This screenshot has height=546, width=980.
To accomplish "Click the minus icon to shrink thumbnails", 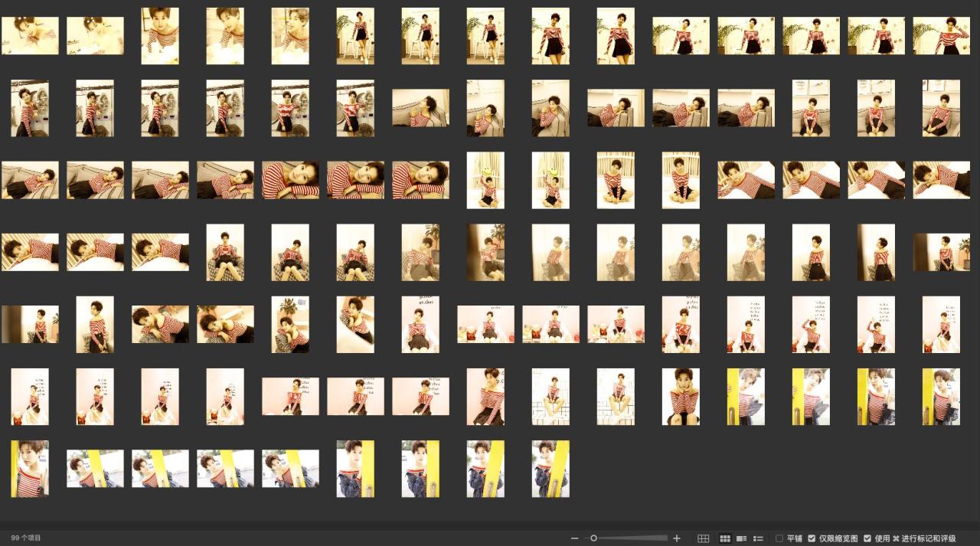I will coord(575,538).
